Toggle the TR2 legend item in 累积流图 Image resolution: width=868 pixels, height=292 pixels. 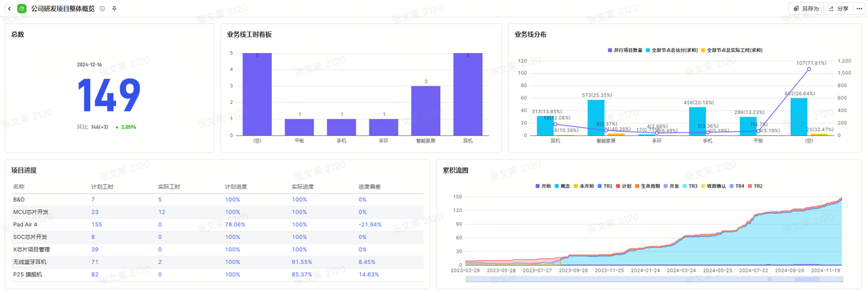coord(755,186)
